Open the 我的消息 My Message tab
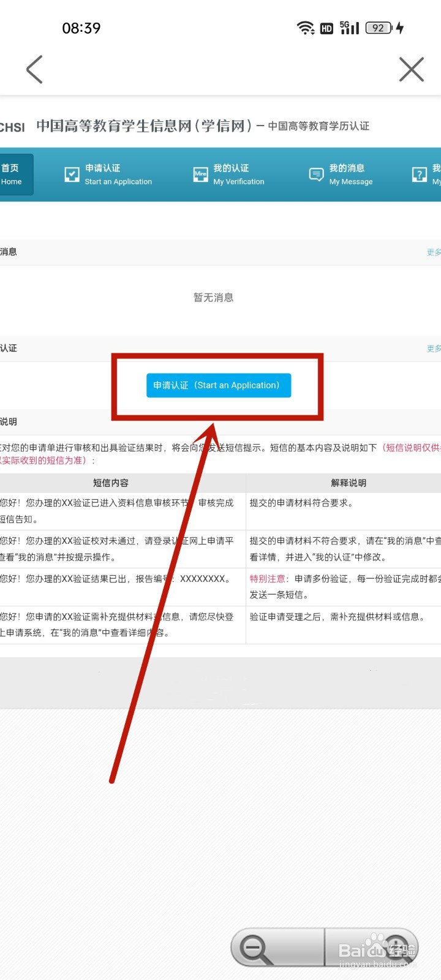 341,175
